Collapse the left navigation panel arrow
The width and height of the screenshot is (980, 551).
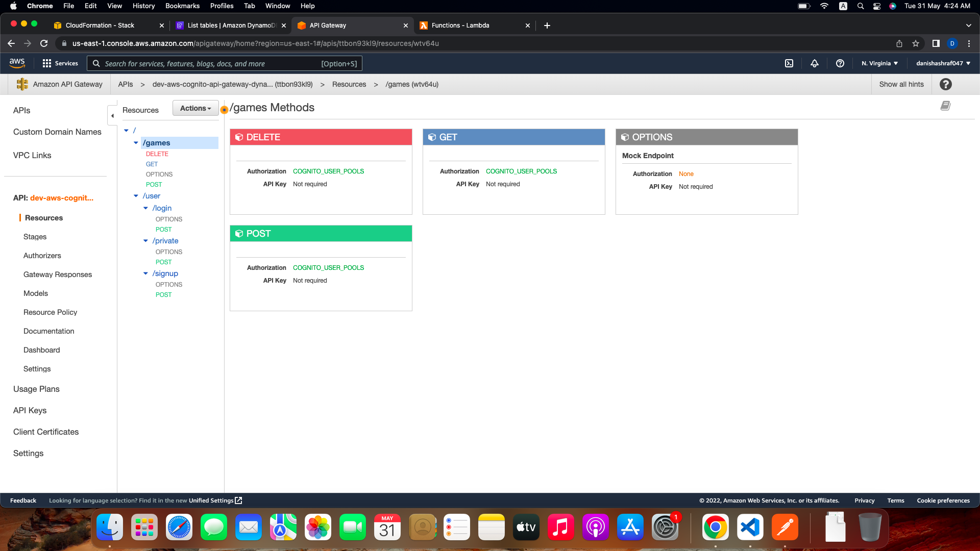pyautogui.click(x=112, y=115)
